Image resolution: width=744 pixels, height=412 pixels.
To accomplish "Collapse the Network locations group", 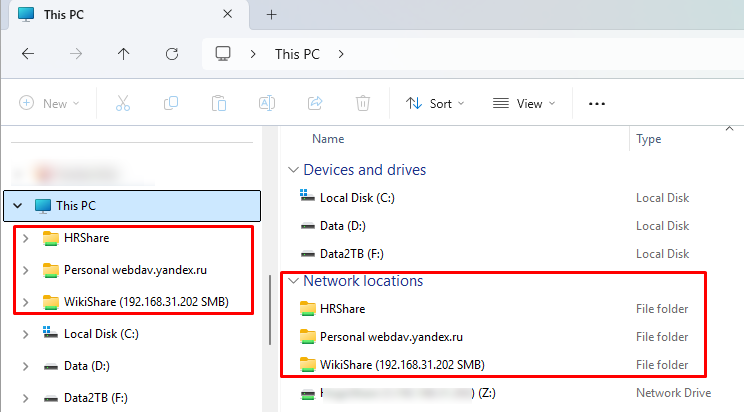I will [294, 281].
